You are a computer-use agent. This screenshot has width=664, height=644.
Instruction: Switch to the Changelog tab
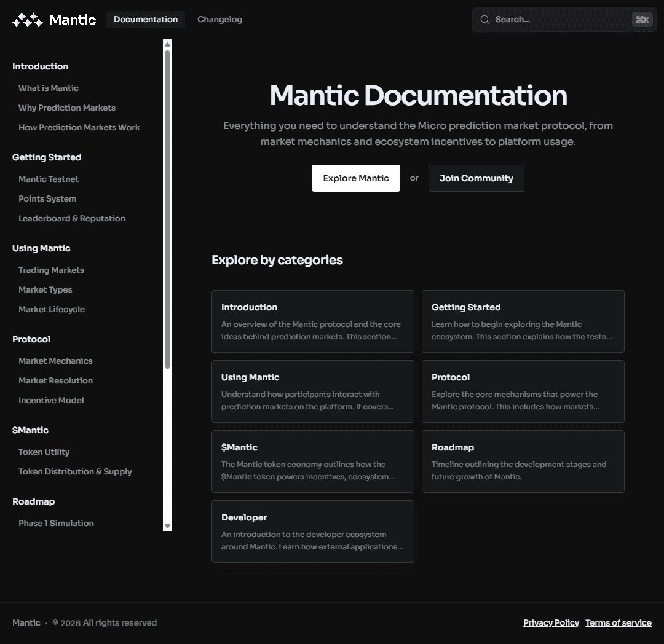tap(219, 20)
